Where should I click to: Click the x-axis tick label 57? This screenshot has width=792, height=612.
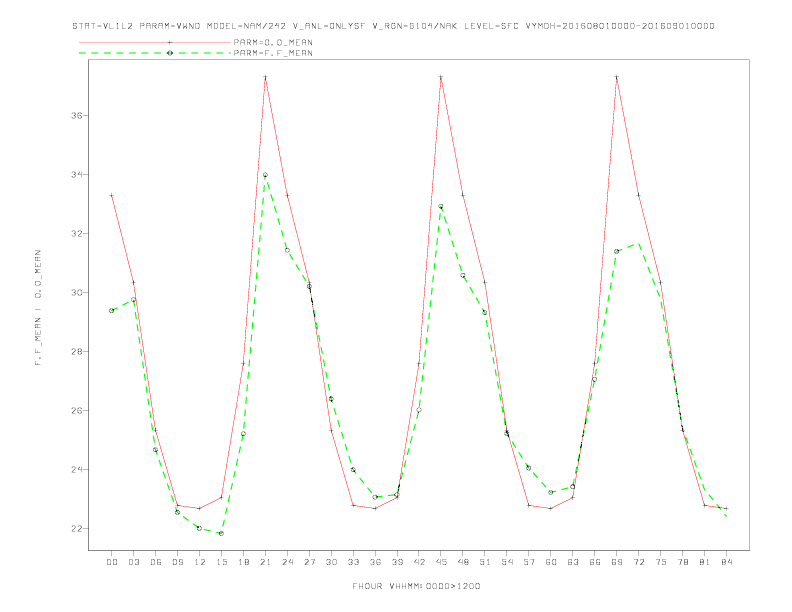[x=529, y=562]
